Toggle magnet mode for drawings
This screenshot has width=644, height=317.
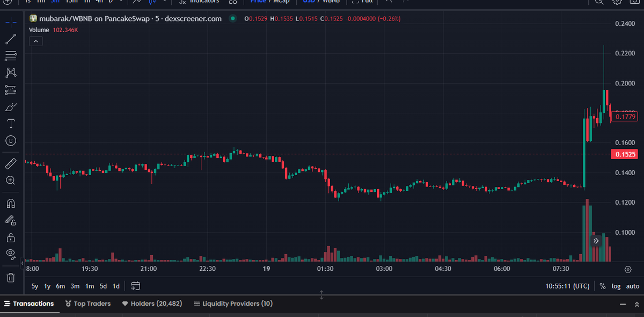[x=11, y=204]
